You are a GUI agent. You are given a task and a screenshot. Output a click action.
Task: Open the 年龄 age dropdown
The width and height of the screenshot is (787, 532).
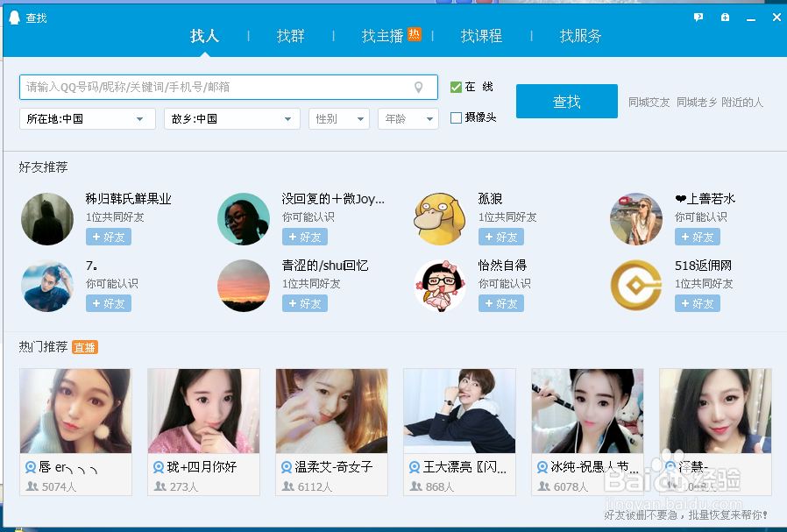coord(408,119)
